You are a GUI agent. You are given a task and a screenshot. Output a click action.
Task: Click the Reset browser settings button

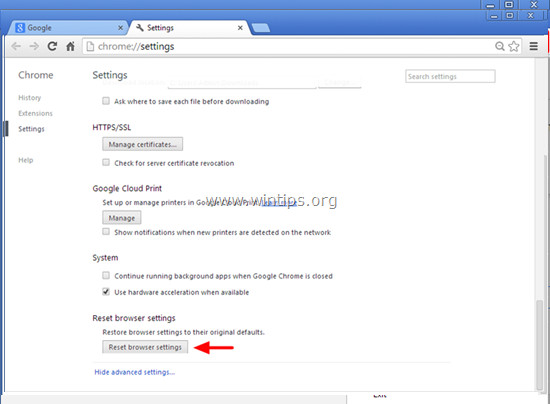(x=145, y=347)
